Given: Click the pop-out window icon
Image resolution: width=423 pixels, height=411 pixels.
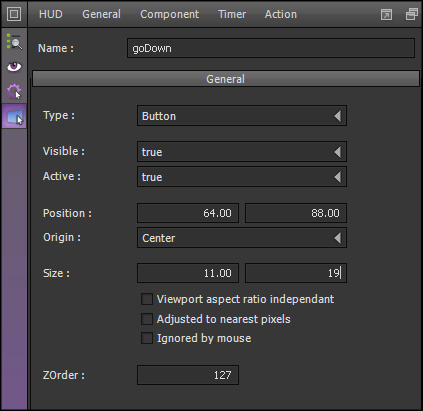Looking at the screenshot, I should click(x=386, y=15).
